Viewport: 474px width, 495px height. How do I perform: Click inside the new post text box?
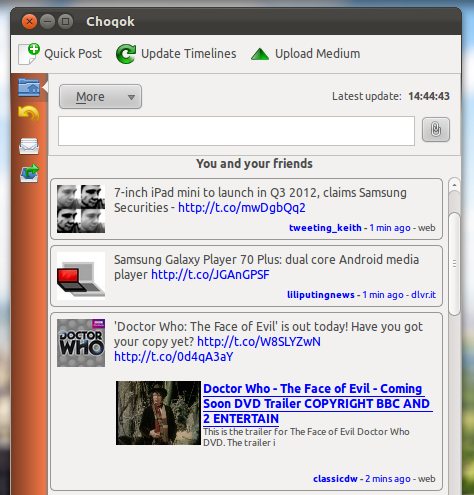pyautogui.click(x=236, y=131)
